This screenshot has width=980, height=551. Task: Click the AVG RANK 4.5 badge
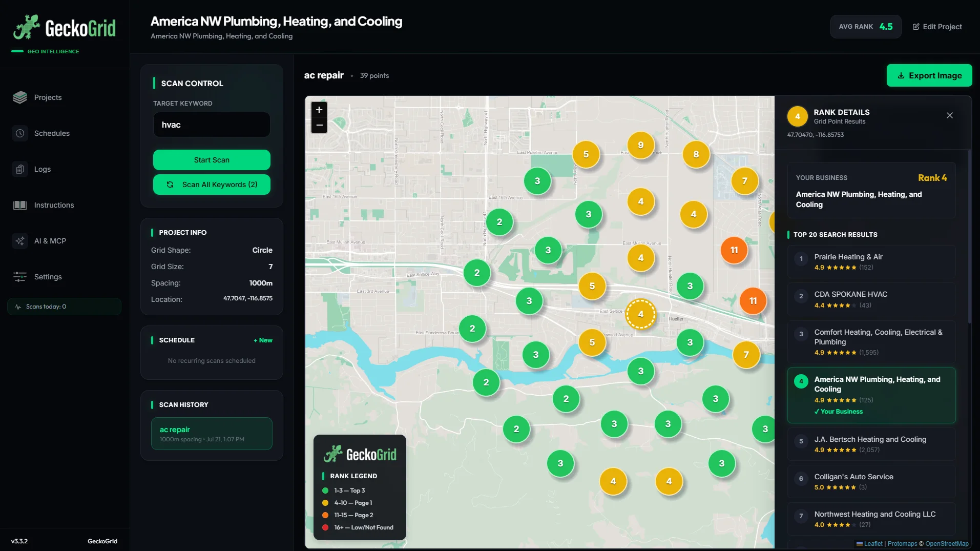click(866, 27)
